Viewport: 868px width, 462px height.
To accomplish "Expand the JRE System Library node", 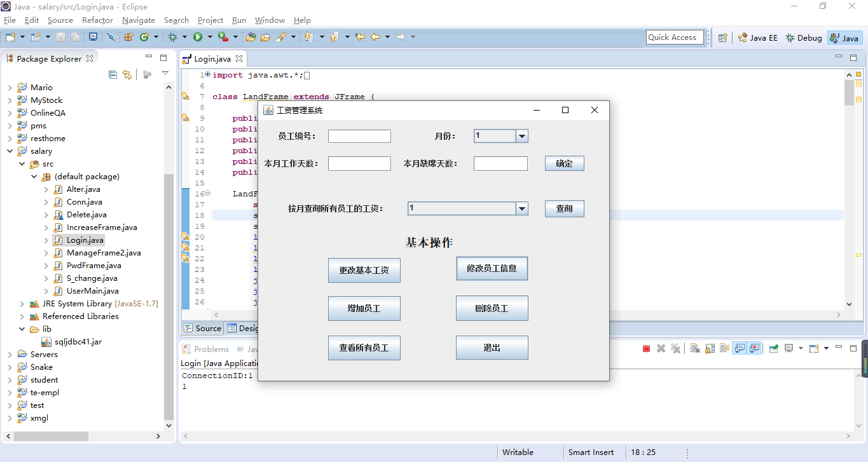I will pos(22,304).
